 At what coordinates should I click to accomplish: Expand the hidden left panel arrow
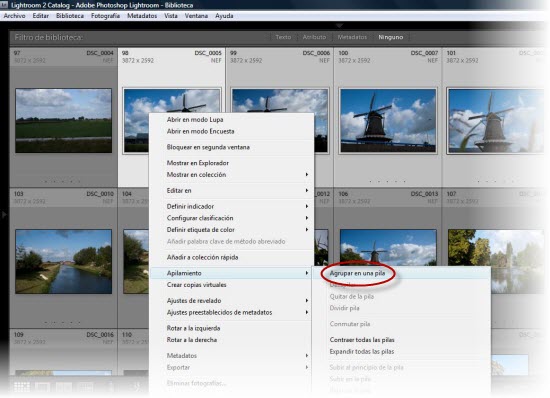click(x=4, y=214)
